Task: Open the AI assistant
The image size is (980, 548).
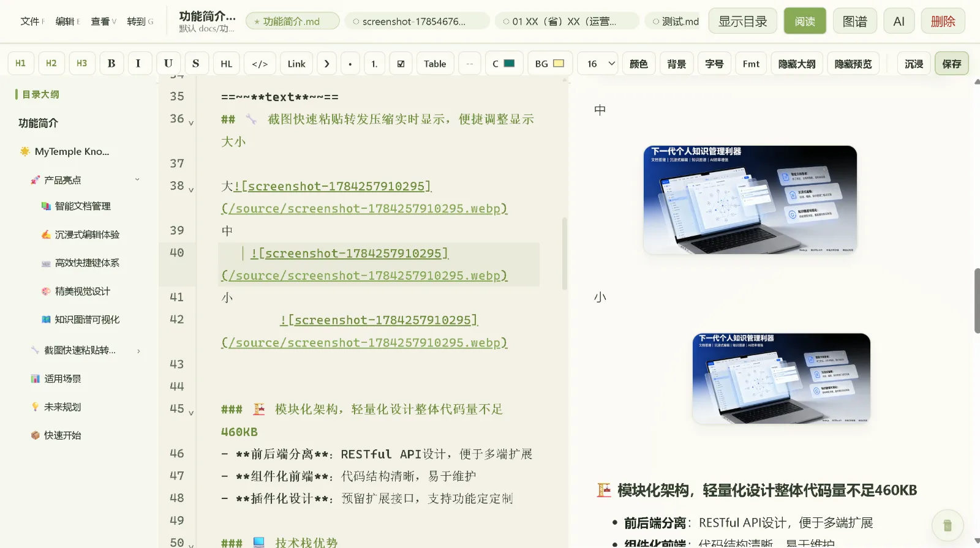Action: (899, 21)
